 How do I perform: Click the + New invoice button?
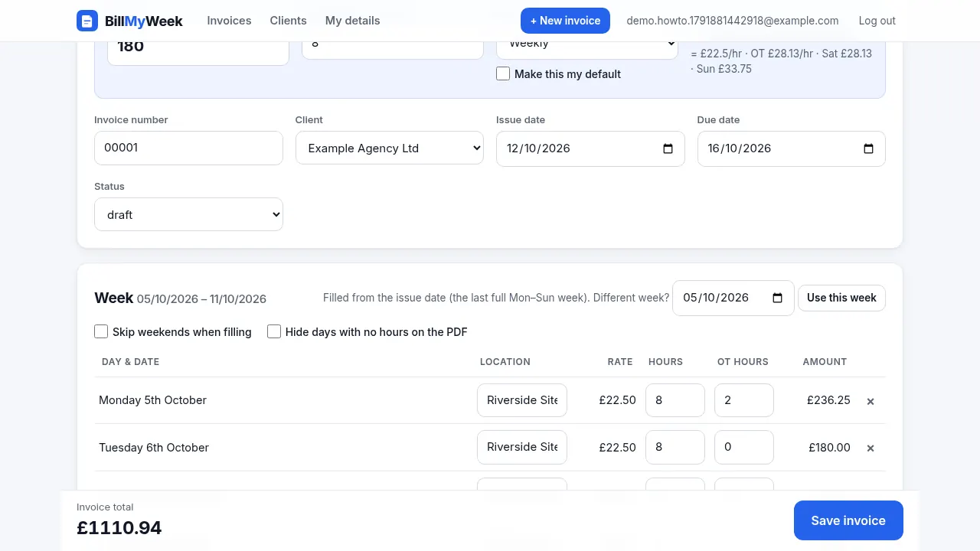pyautogui.click(x=565, y=21)
